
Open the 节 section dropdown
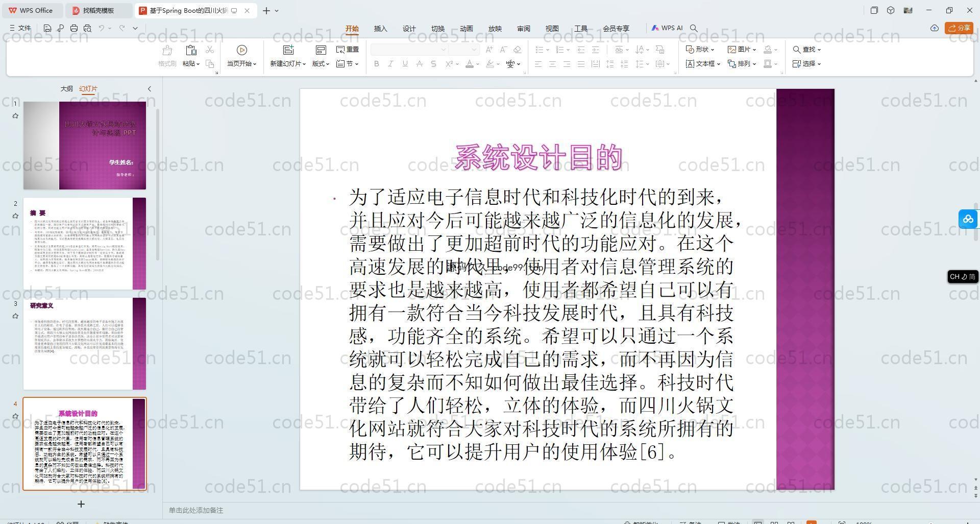[x=348, y=64]
